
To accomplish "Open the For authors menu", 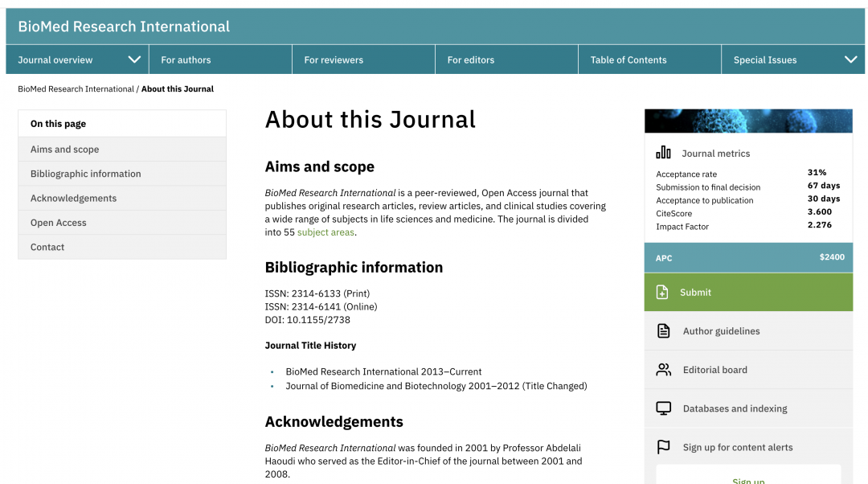I will pyautogui.click(x=220, y=59).
